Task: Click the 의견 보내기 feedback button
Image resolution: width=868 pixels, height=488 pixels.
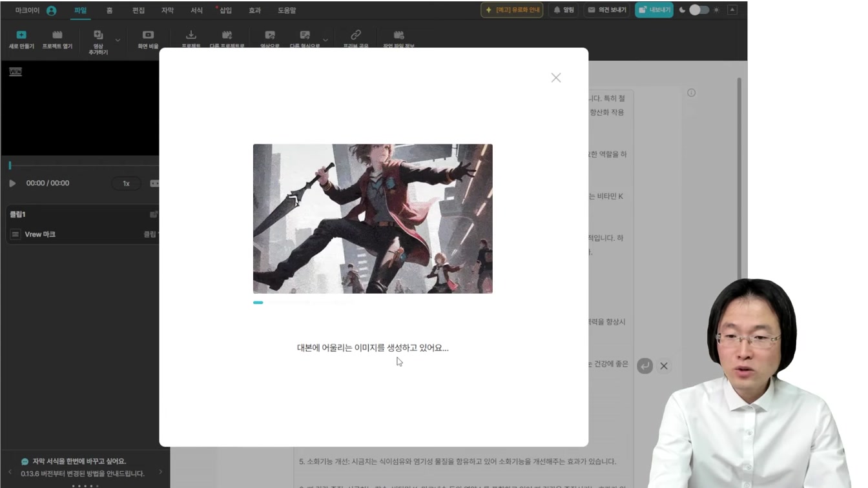Action: [x=606, y=10]
